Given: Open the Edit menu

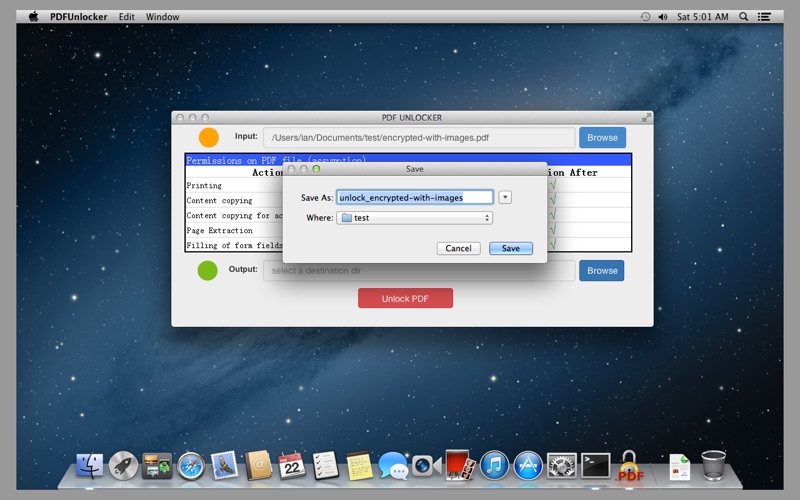Looking at the screenshot, I should coord(127,16).
